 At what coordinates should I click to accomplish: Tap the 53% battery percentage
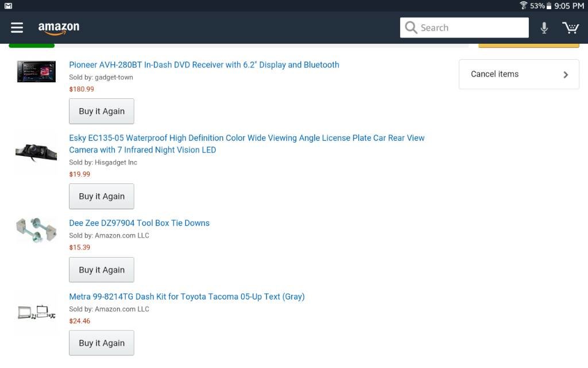click(537, 6)
